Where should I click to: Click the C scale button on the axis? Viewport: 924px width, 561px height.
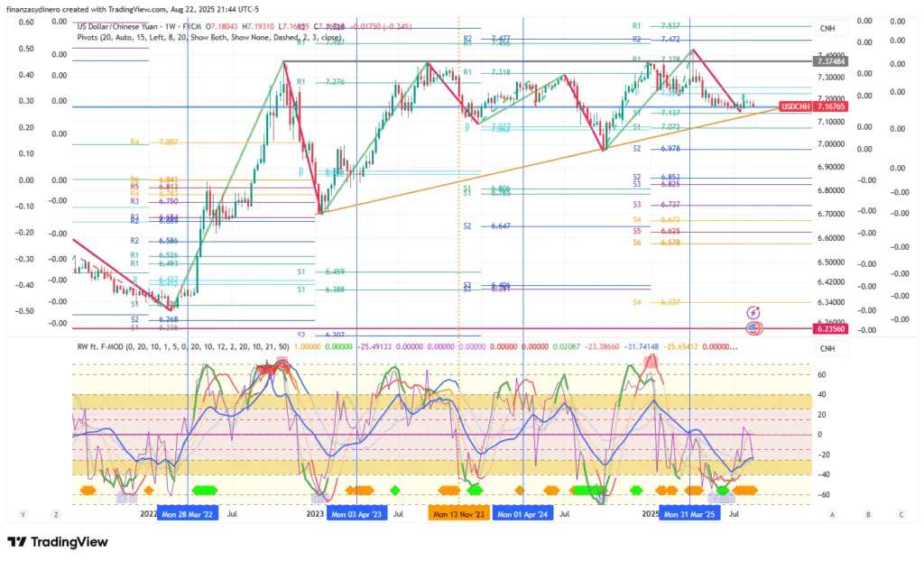[901, 514]
